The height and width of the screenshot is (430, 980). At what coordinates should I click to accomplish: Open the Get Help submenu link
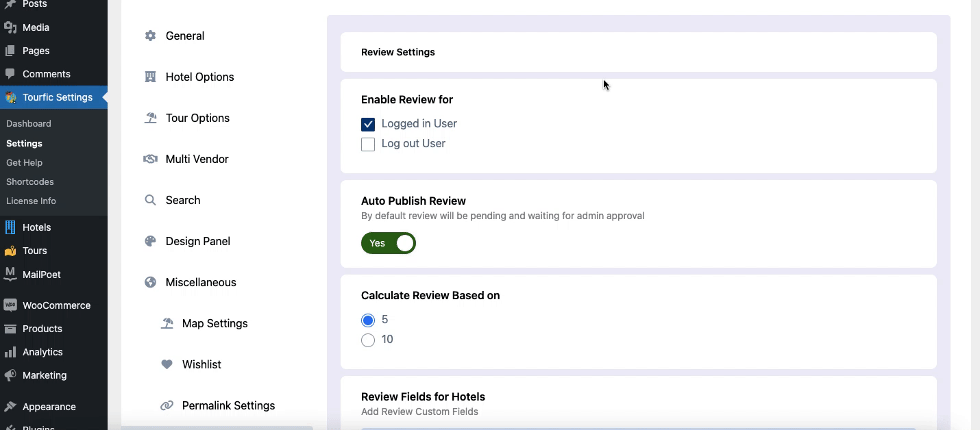pos(24,162)
